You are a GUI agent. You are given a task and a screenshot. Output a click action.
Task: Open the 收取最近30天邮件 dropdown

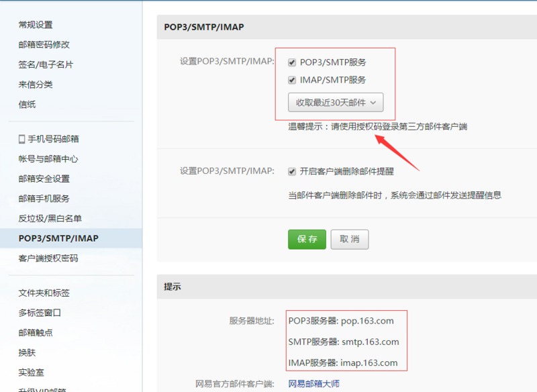[x=336, y=103]
